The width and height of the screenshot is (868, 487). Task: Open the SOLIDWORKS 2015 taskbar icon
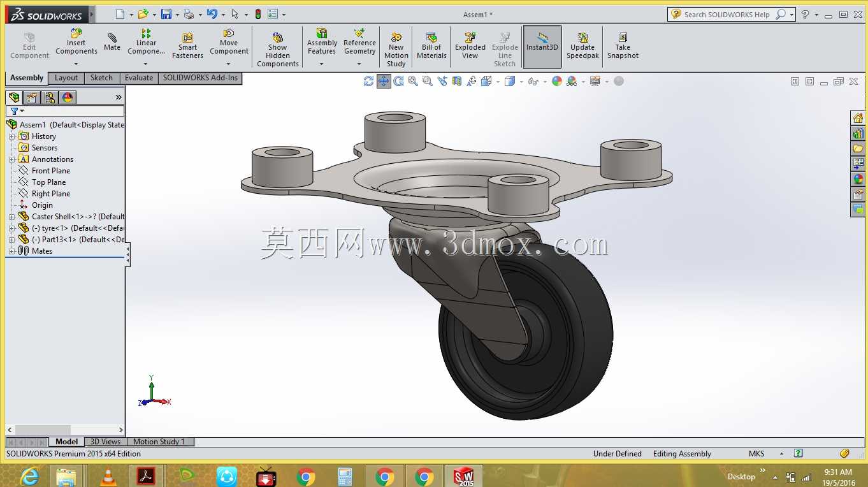click(x=464, y=476)
